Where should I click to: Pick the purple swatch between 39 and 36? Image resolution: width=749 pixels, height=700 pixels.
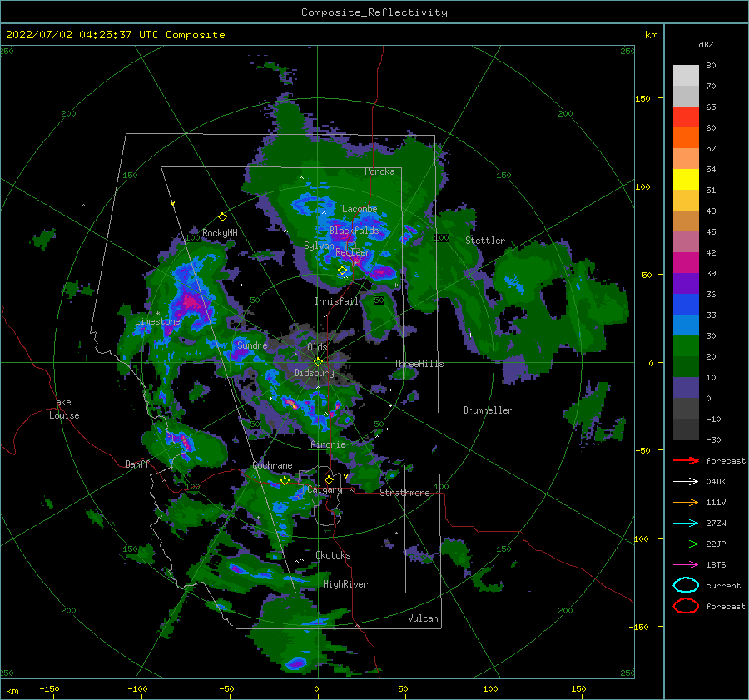(686, 284)
